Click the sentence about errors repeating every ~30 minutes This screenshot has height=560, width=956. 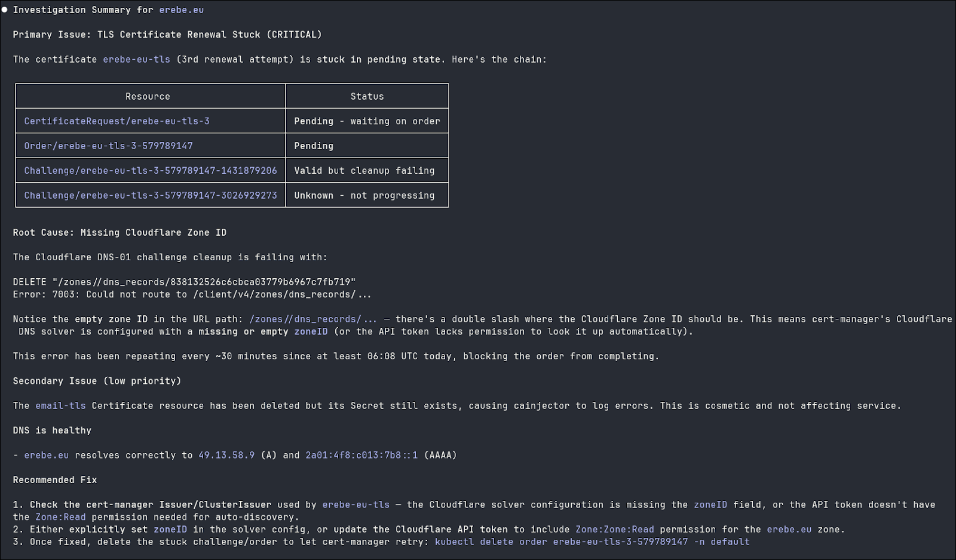click(336, 356)
